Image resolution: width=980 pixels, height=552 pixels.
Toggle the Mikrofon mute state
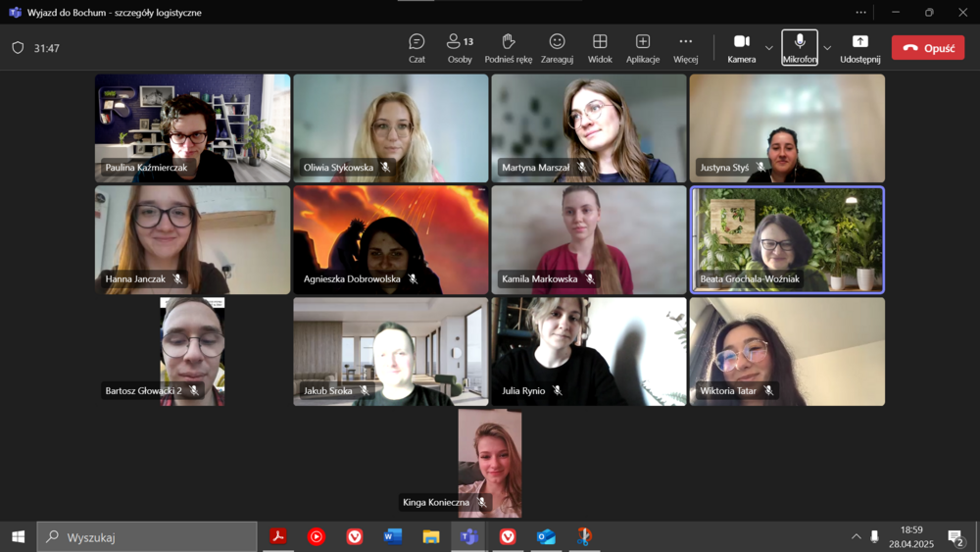pyautogui.click(x=800, y=47)
